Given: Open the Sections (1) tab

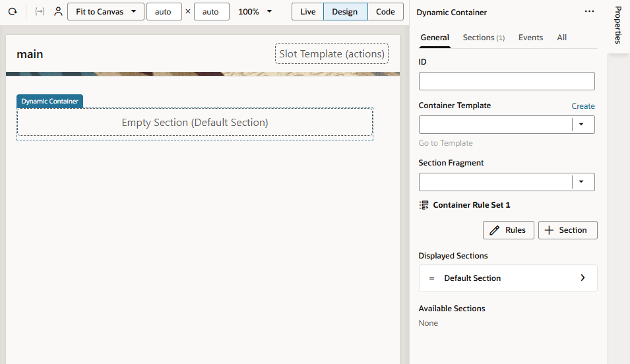Looking at the screenshot, I should (484, 38).
